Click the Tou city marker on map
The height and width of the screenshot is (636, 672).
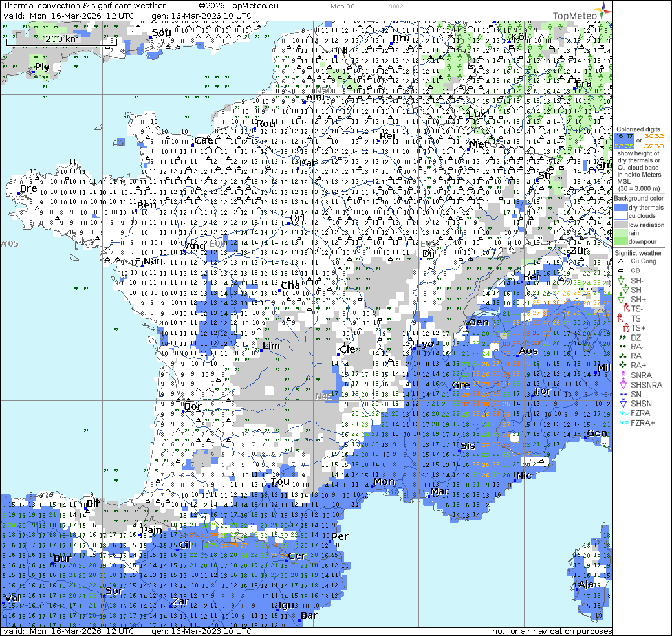[x=269, y=485]
